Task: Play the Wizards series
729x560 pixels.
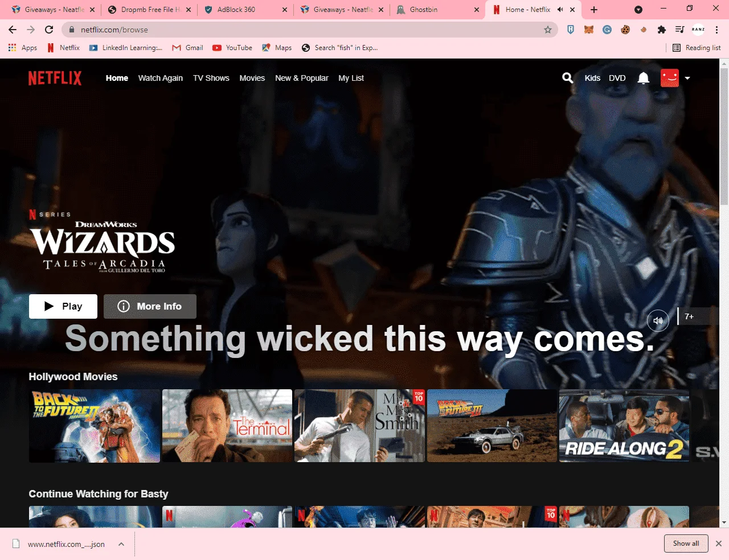Action: click(63, 306)
